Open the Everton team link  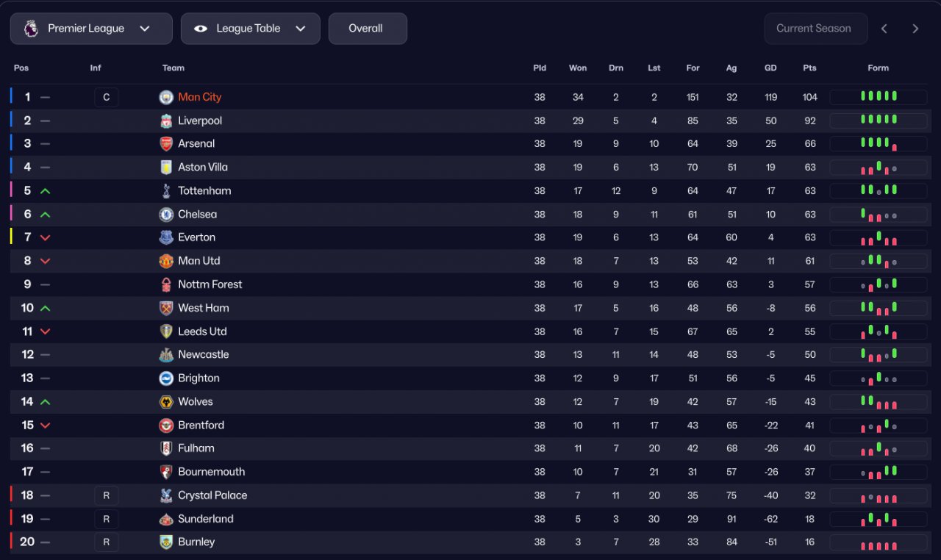[x=196, y=237]
